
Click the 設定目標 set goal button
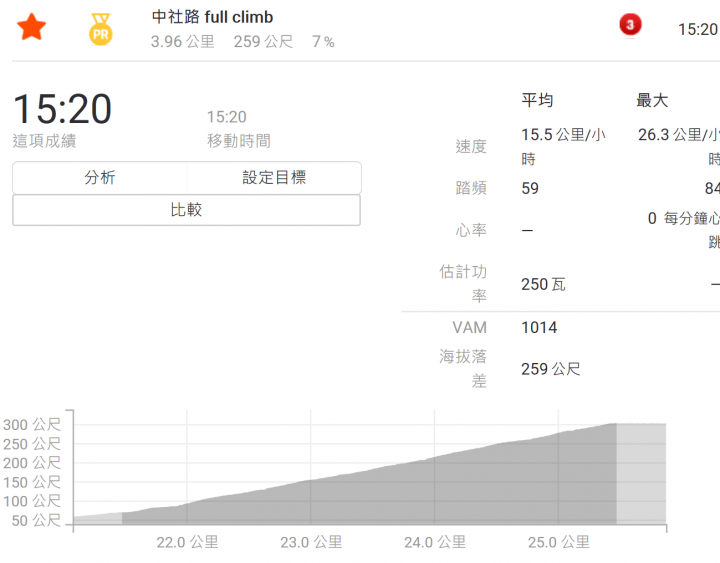point(274,177)
